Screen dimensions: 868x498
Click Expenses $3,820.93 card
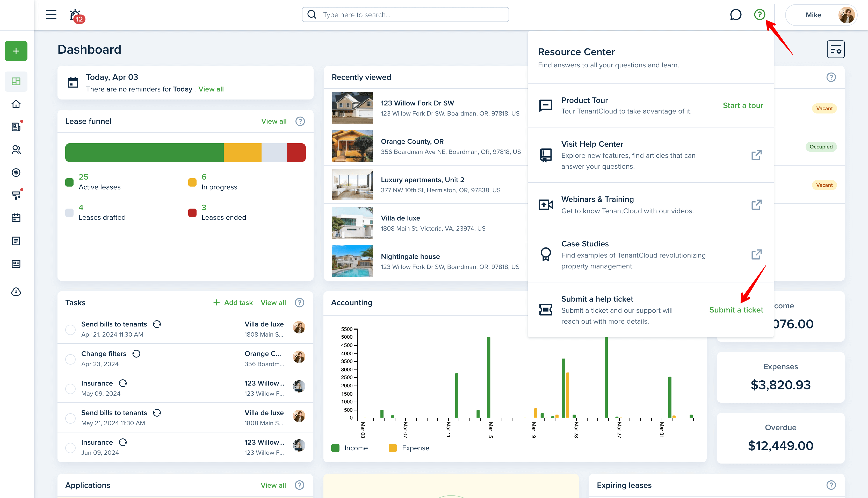pyautogui.click(x=780, y=377)
